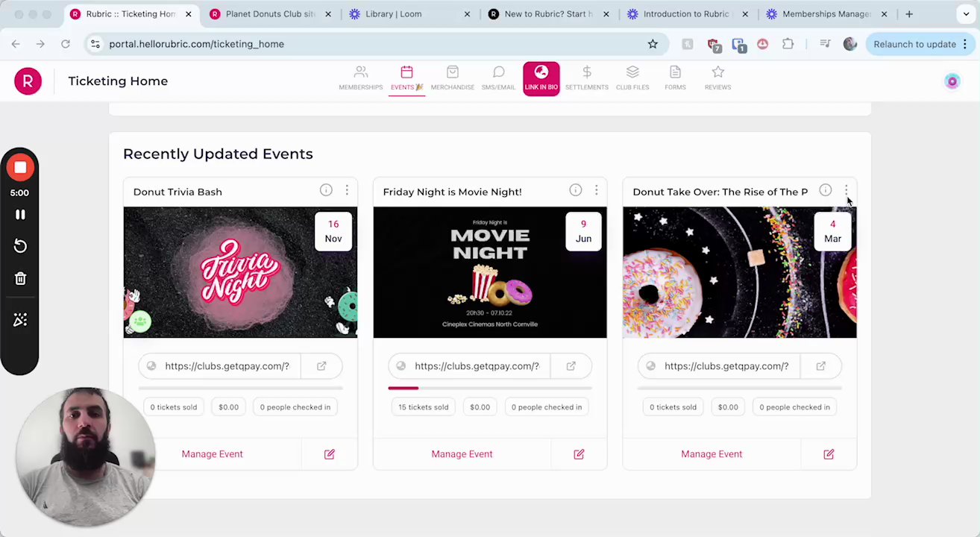
Task: Click '15 tickets sold' badge
Action: click(x=424, y=407)
